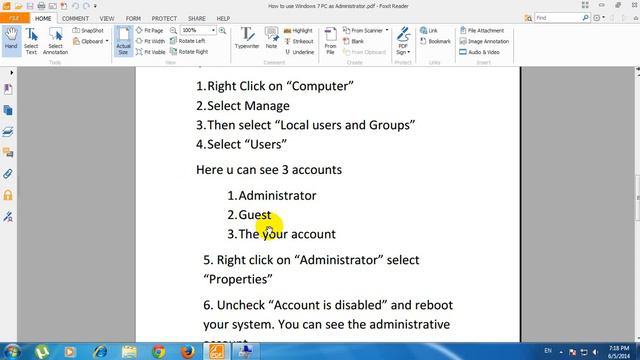Open the Attachments paperclip panel
The width and height of the screenshot is (640, 360).
(8, 174)
